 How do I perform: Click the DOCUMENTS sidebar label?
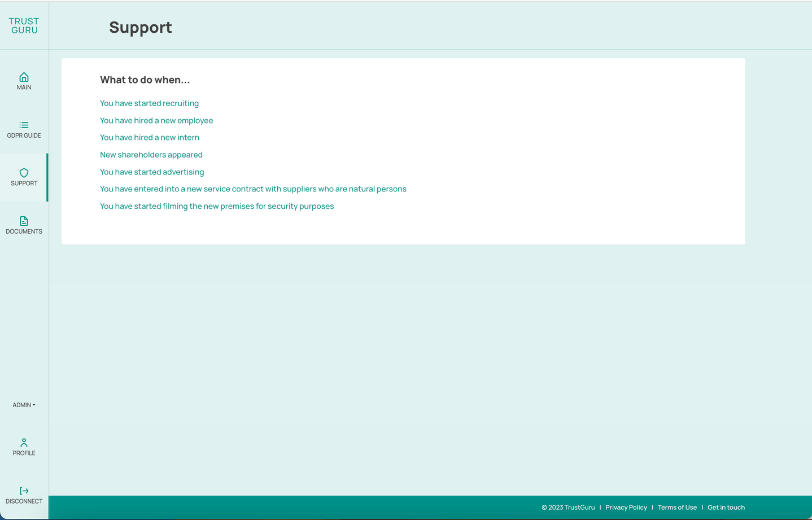pyautogui.click(x=24, y=231)
